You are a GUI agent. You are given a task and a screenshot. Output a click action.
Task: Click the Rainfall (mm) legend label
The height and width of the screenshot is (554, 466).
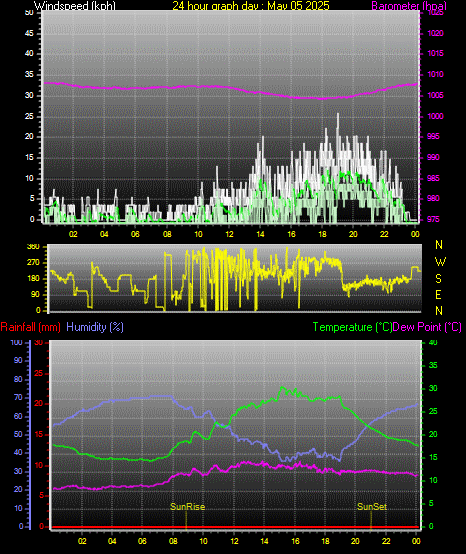tap(30, 327)
